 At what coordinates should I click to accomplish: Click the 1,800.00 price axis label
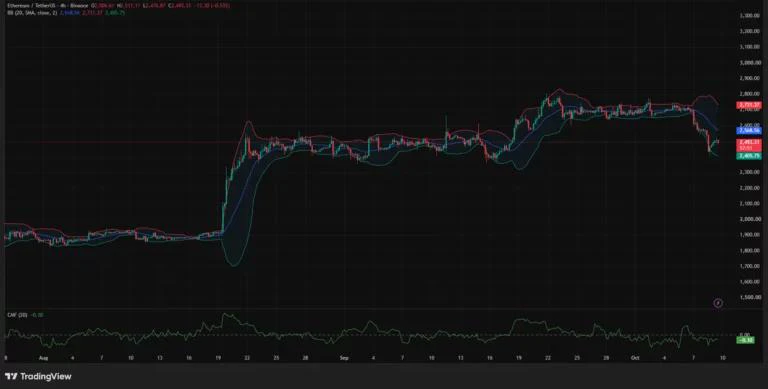pos(749,250)
